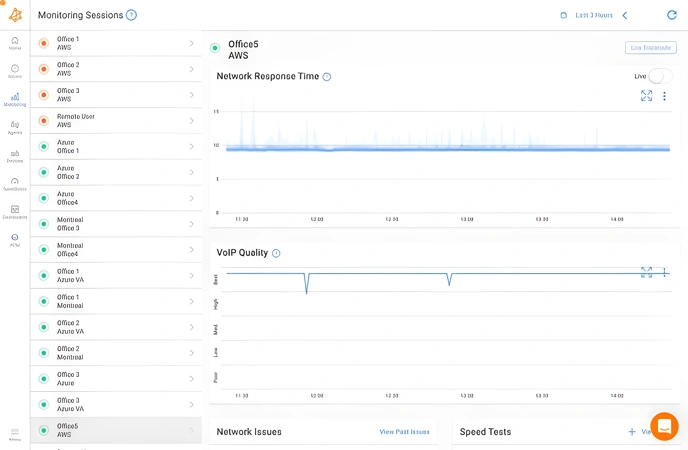
Task: Toggle the Live switch on
Action: click(660, 76)
